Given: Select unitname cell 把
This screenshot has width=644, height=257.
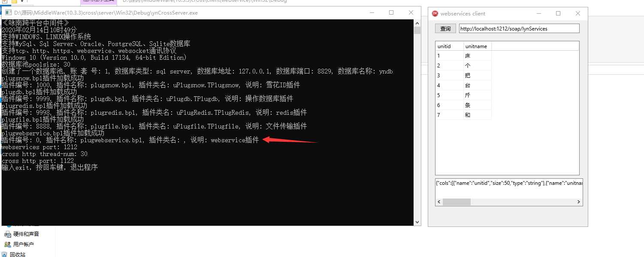Looking at the screenshot, I should coord(477,76).
